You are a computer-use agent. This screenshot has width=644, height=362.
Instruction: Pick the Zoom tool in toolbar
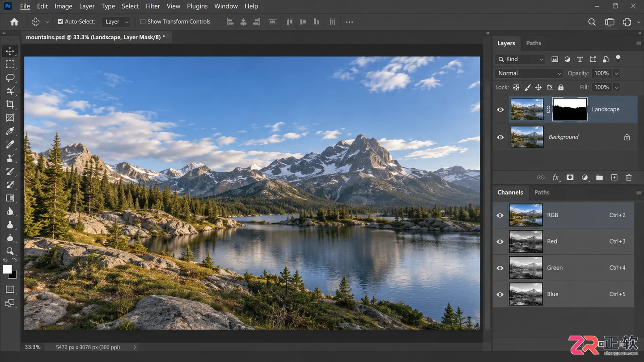pyautogui.click(x=10, y=251)
